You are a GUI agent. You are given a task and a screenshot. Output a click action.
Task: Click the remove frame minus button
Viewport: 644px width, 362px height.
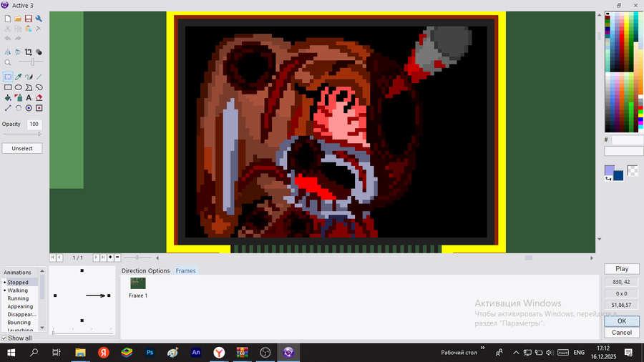pos(117,258)
